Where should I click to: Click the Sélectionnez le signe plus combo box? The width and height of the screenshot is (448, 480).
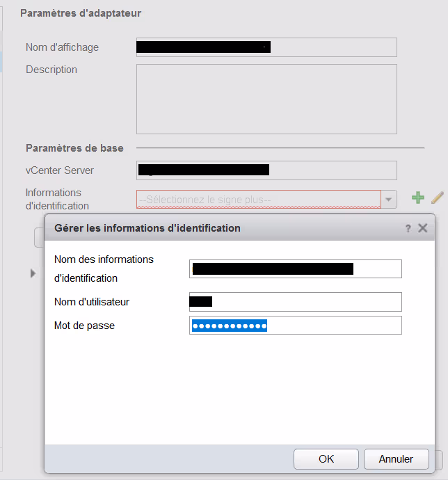[257, 200]
